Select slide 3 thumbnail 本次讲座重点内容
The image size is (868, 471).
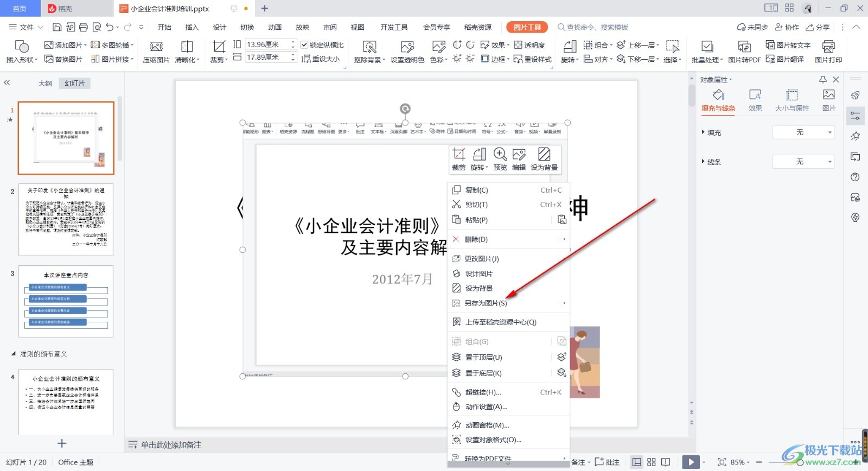click(x=66, y=301)
